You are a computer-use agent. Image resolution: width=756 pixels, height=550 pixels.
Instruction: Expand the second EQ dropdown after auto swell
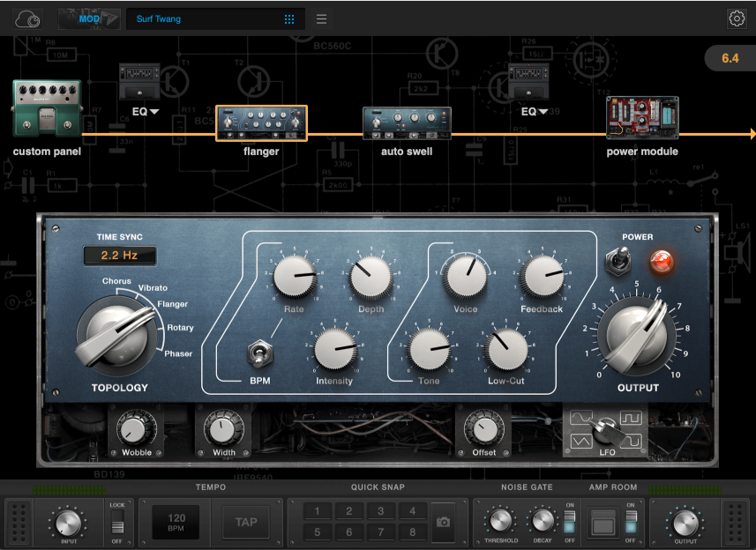(x=535, y=112)
